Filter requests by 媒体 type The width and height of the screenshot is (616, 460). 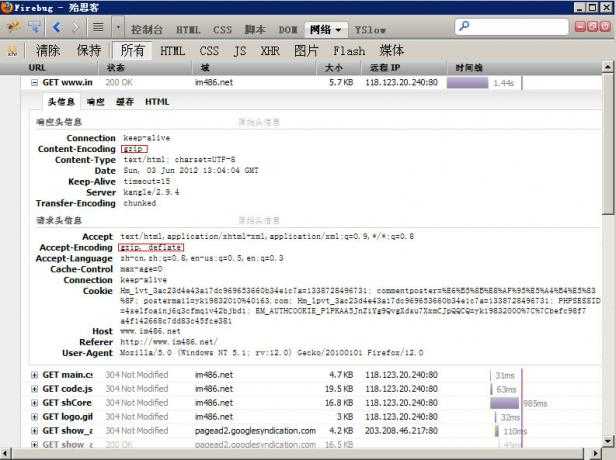point(391,50)
